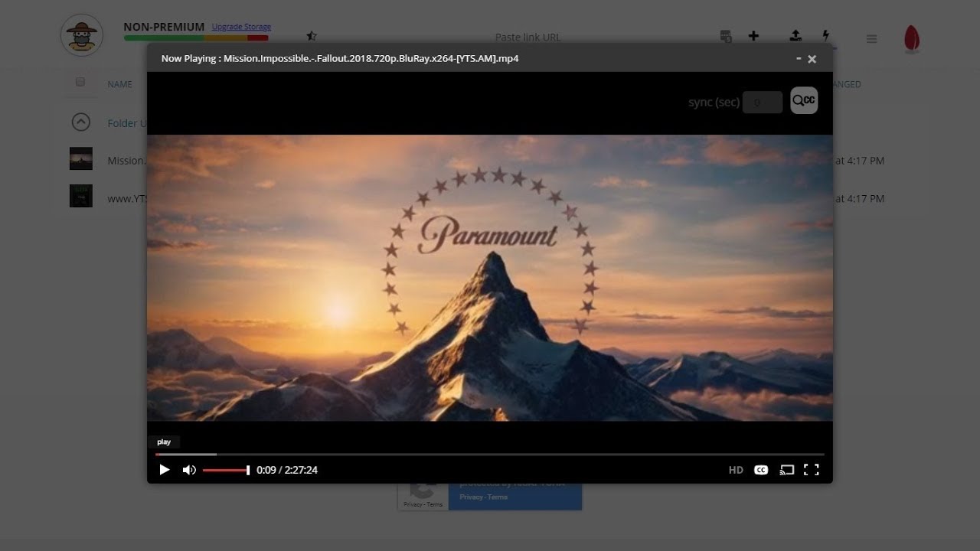
Task: Toggle closed captions CC in control bar
Action: coord(761,470)
